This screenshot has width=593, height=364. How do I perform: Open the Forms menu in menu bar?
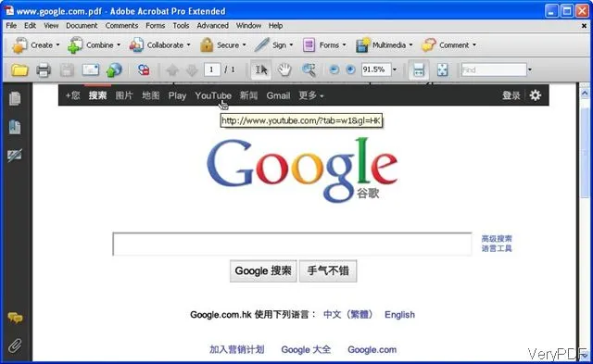pyautogui.click(x=156, y=26)
